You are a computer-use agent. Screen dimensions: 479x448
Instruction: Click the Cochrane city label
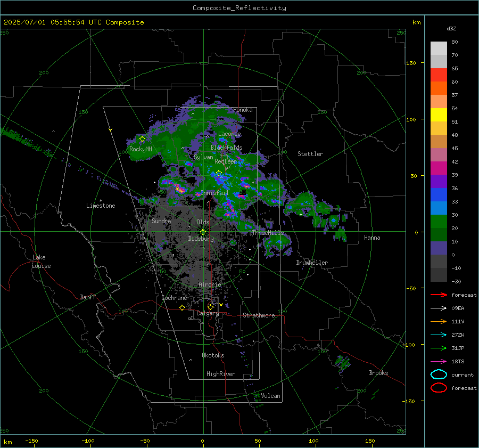174,298
